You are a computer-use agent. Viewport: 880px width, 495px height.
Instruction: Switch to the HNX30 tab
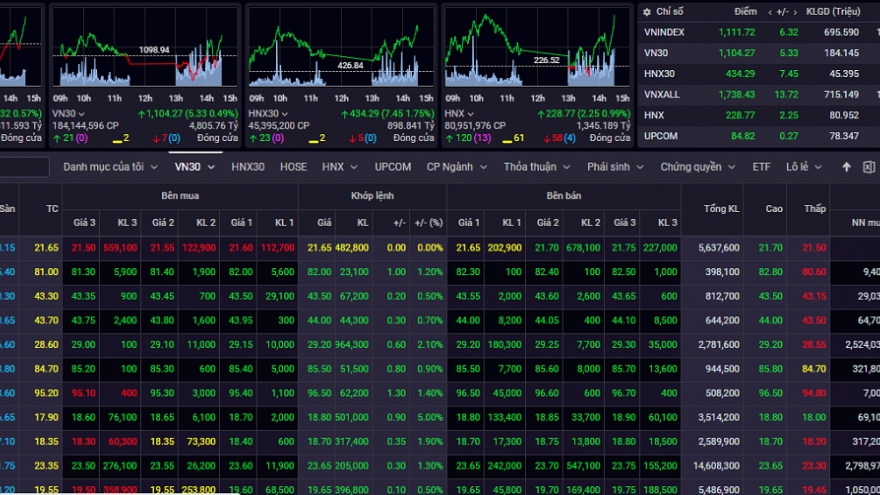click(x=248, y=167)
